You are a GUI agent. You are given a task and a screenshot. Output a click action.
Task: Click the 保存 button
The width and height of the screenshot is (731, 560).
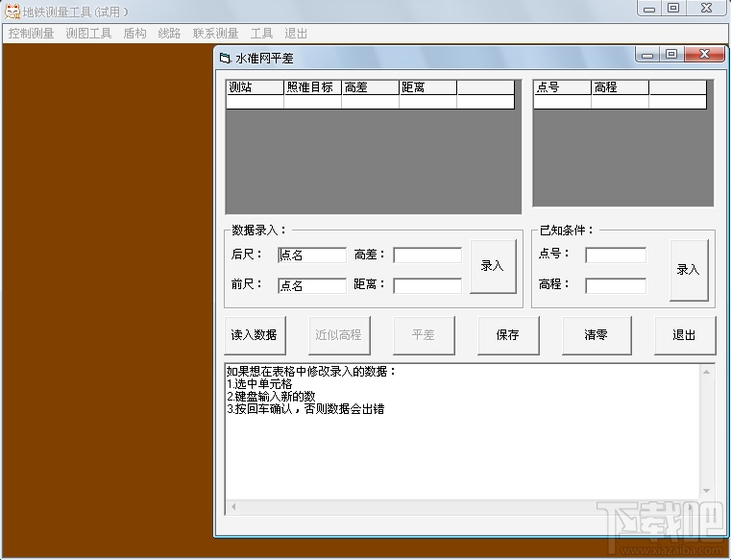pos(508,335)
